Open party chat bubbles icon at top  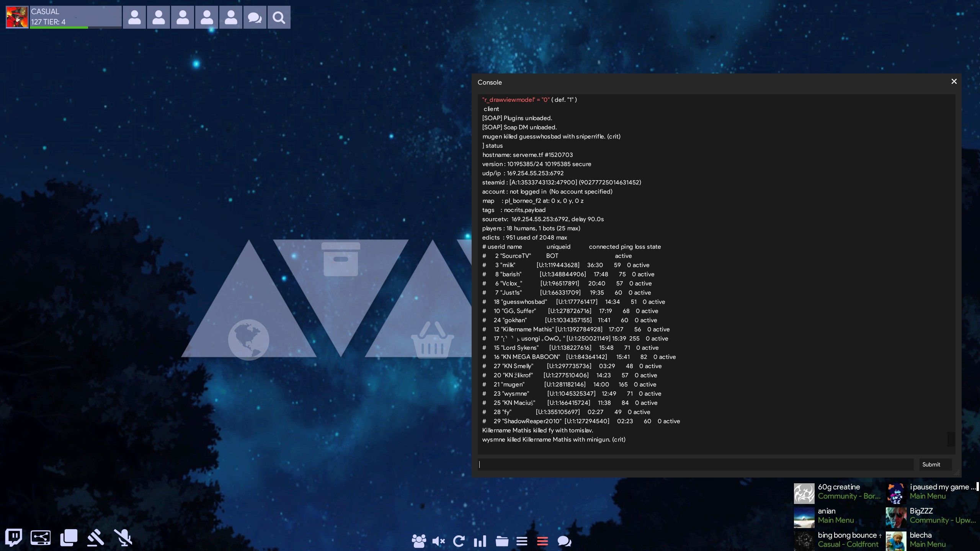[x=255, y=18]
